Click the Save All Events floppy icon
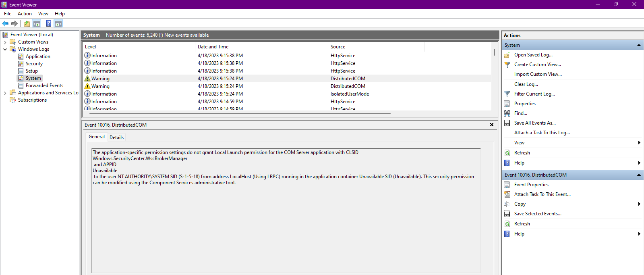Screen dimensions: 644x275 click(x=507, y=123)
